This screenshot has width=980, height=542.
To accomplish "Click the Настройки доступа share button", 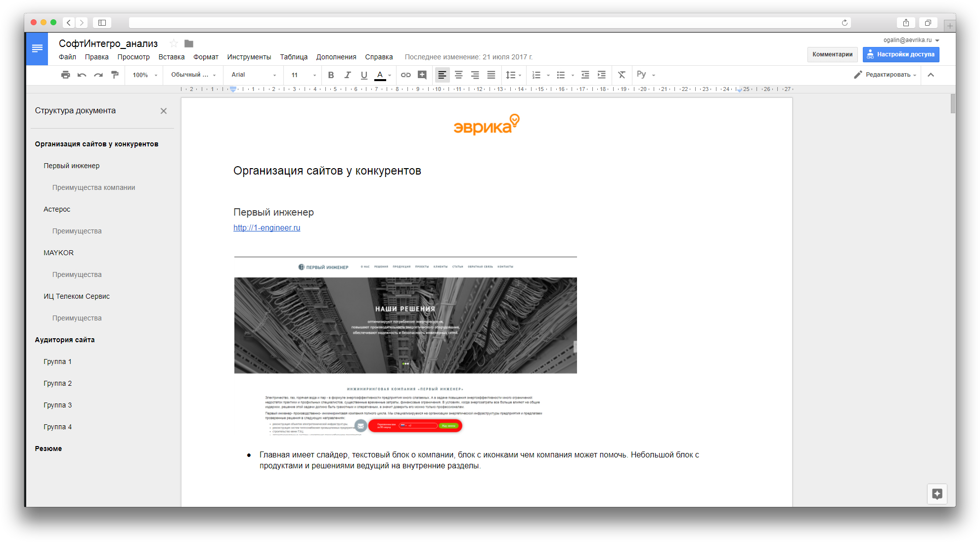I will click(x=901, y=54).
